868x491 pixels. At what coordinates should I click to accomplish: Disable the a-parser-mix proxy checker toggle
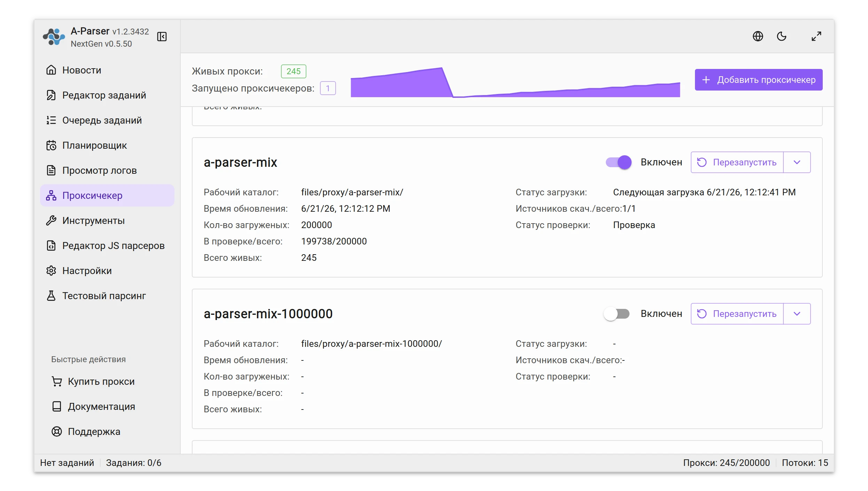click(x=618, y=162)
